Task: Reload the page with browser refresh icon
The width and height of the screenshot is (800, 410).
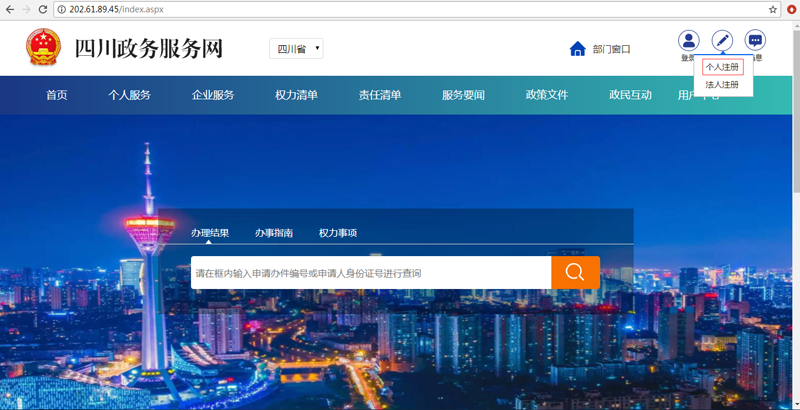Action: tap(43, 9)
